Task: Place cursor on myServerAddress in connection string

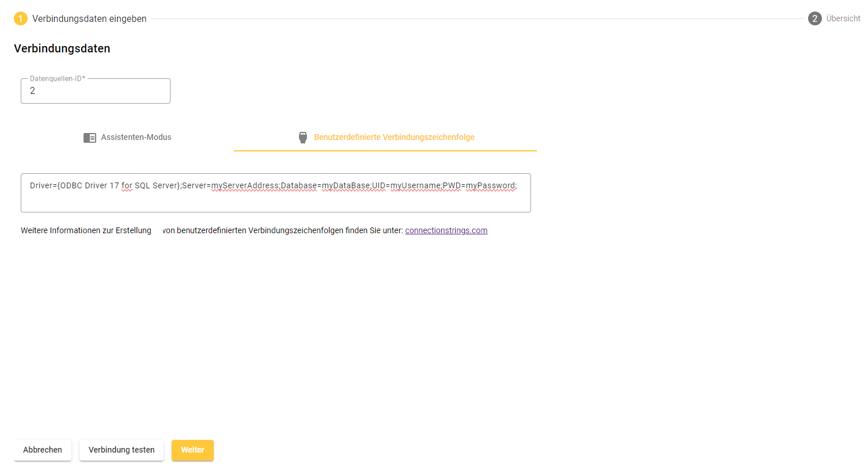Action: tap(245, 186)
